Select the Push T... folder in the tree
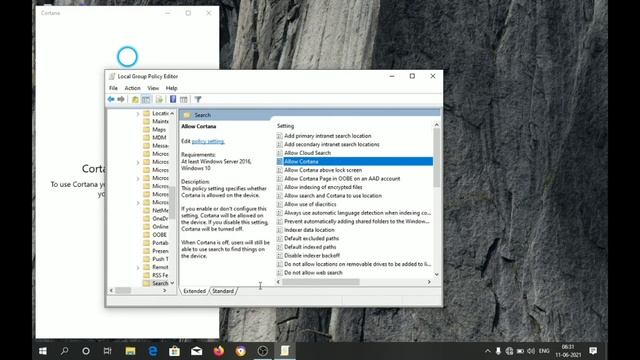Image resolution: width=640 pixels, height=360 pixels. click(x=156, y=259)
